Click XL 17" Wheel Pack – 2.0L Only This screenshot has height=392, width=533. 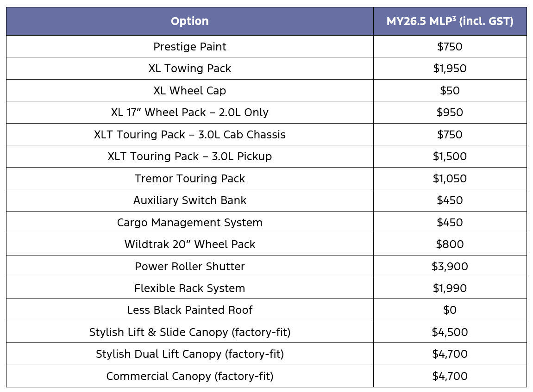190,112
